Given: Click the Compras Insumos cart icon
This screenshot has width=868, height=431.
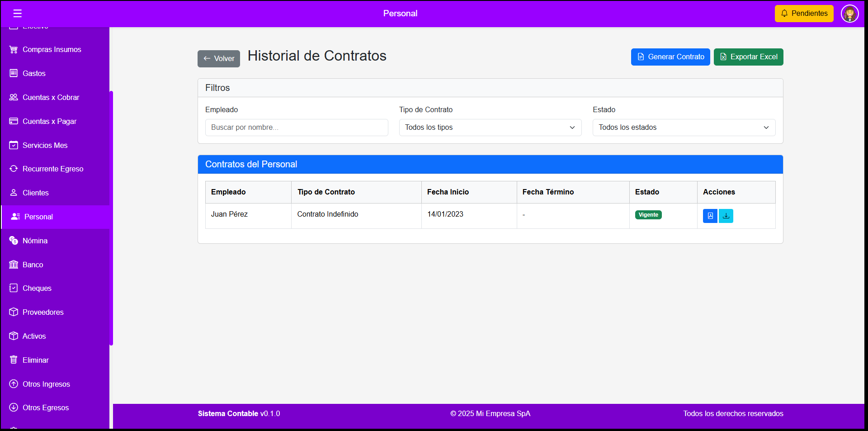Looking at the screenshot, I should tap(14, 49).
